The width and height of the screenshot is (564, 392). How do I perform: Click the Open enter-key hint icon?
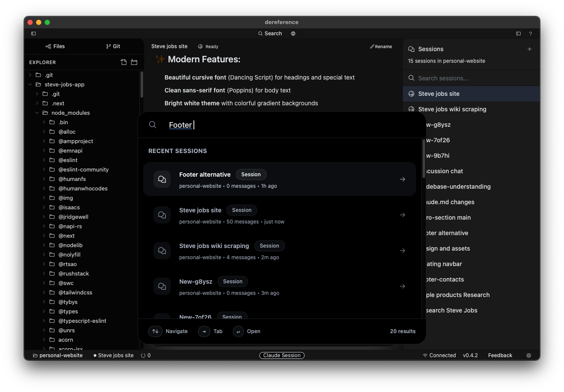pyautogui.click(x=238, y=331)
